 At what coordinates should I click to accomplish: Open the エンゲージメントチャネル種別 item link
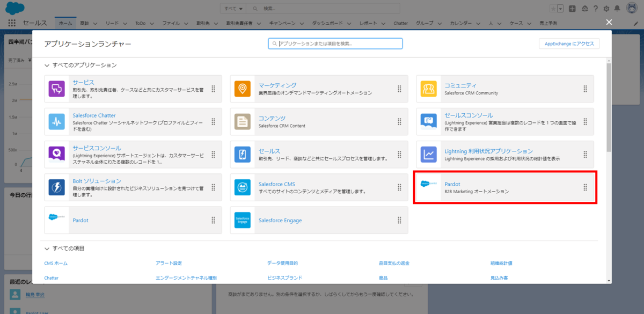(x=186, y=278)
